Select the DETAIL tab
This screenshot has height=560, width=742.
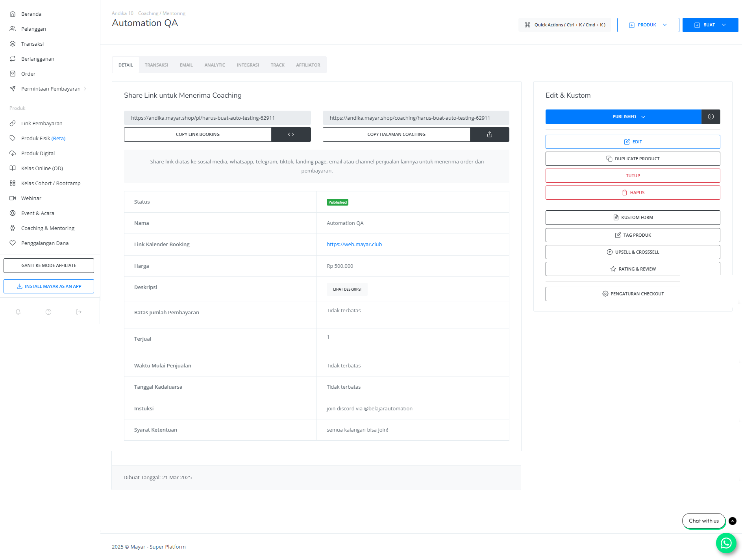pyautogui.click(x=126, y=65)
